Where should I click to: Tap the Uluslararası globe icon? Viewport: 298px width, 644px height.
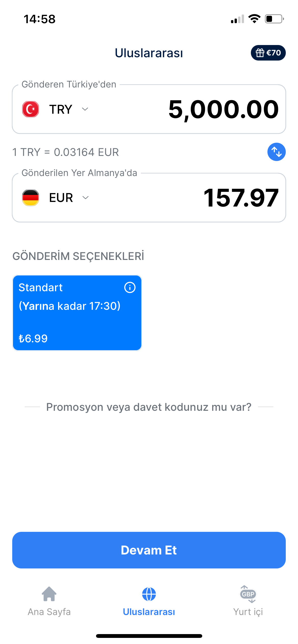pos(149,594)
